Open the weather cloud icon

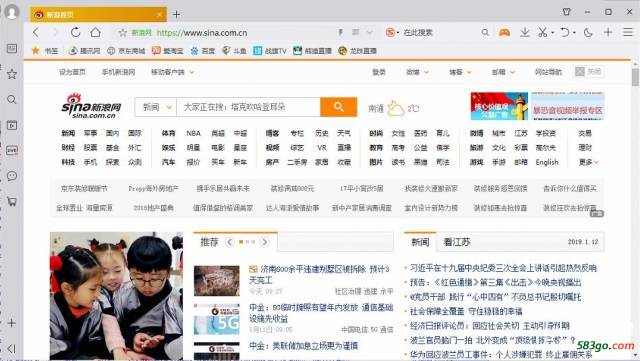[396, 108]
